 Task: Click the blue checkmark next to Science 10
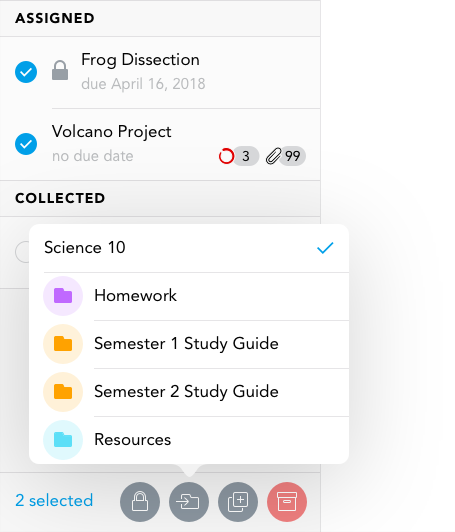pos(325,248)
